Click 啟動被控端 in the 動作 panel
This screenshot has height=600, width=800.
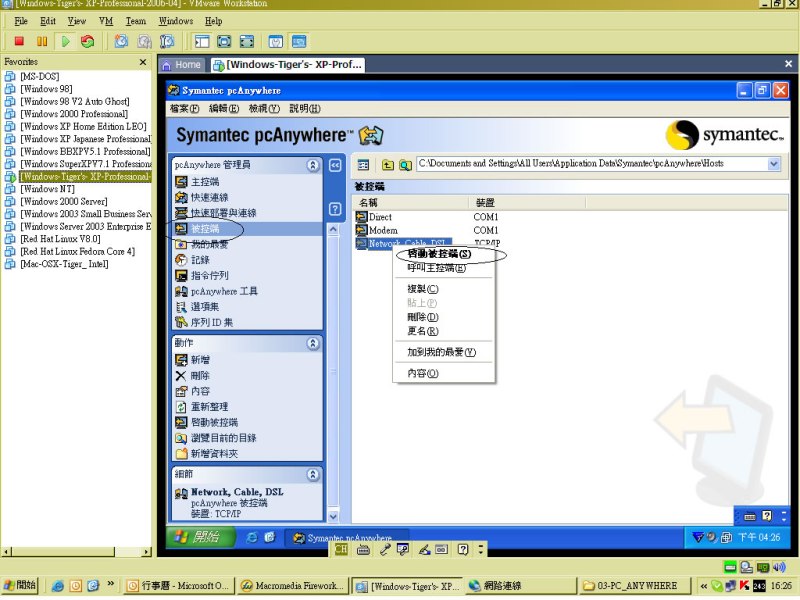coord(206,423)
